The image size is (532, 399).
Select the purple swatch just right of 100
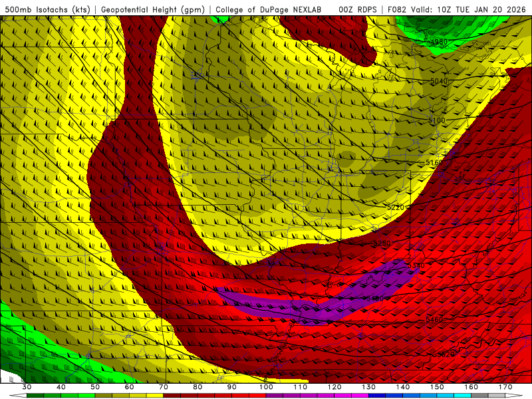tap(275, 396)
